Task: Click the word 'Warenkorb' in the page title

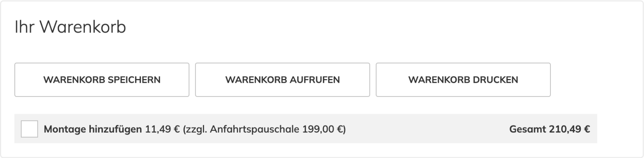Action: [x=83, y=27]
